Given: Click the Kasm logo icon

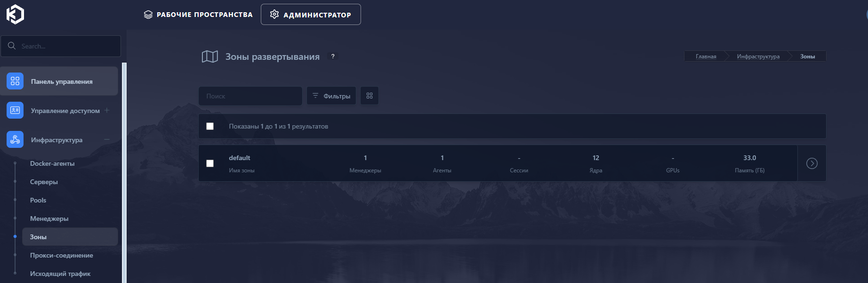Looking at the screenshot, I should tap(15, 14).
